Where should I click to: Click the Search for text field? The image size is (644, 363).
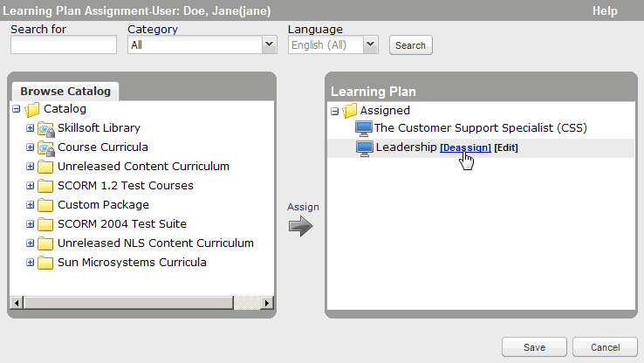point(64,45)
